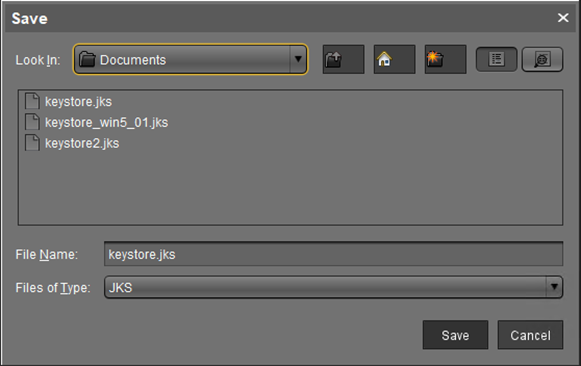This screenshot has height=366, width=581.
Task: Select keystore2.jks in the list
Action: [x=82, y=143]
